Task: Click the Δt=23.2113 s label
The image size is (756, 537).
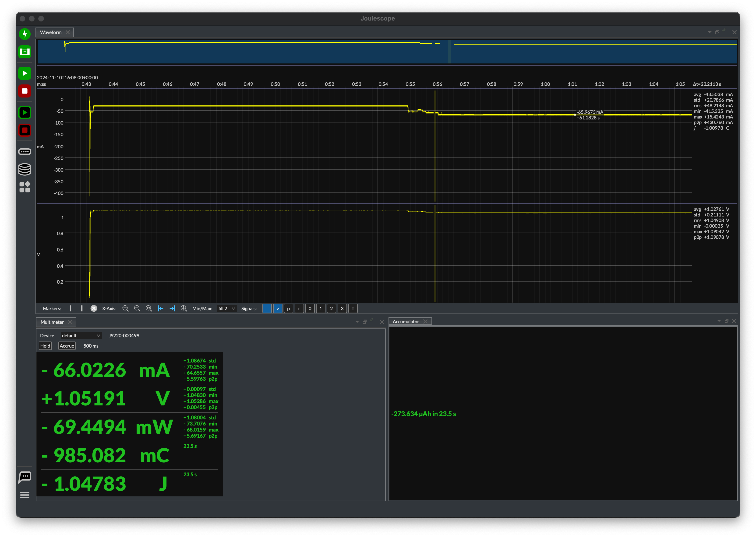Action: click(707, 84)
